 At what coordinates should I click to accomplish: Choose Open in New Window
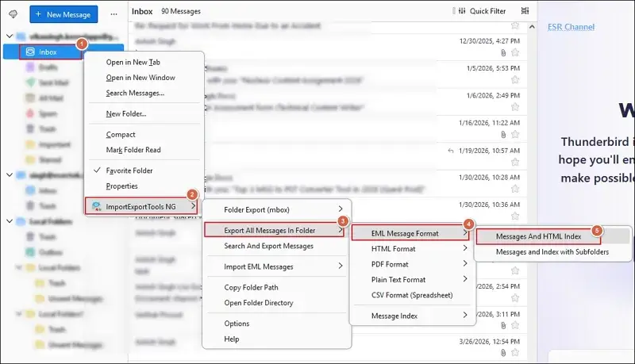point(144,78)
